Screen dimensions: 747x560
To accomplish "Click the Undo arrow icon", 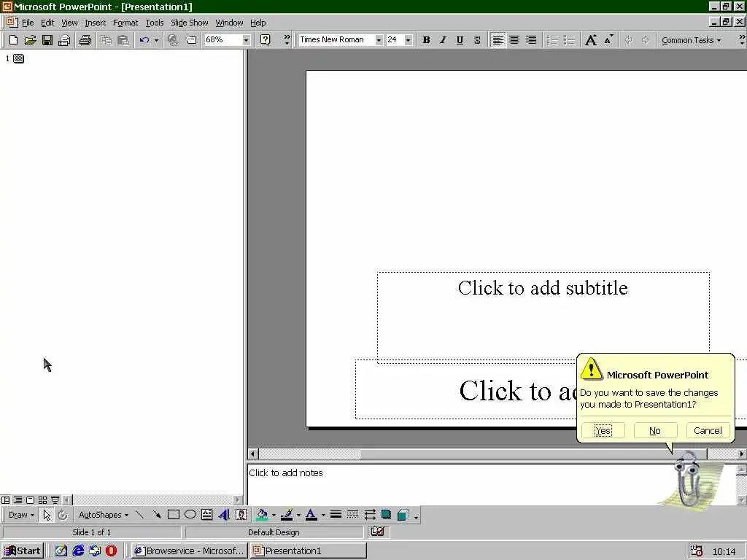I will pyautogui.click(x=144, y=40).
